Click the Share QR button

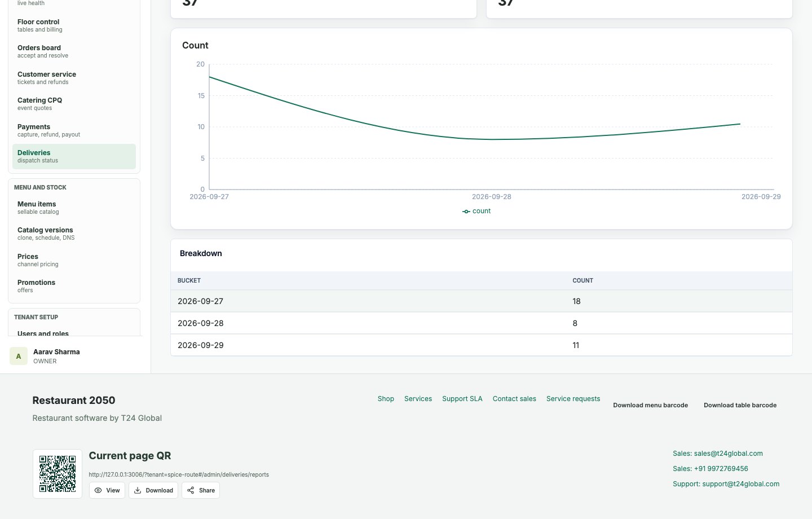click(201, 490)
